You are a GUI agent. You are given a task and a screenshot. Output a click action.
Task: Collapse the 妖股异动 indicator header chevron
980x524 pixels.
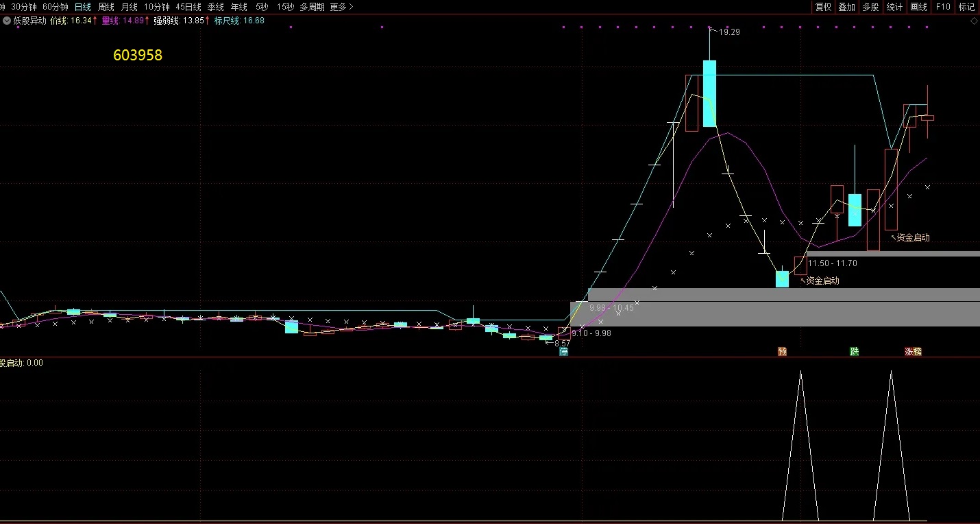pos(7,21)
